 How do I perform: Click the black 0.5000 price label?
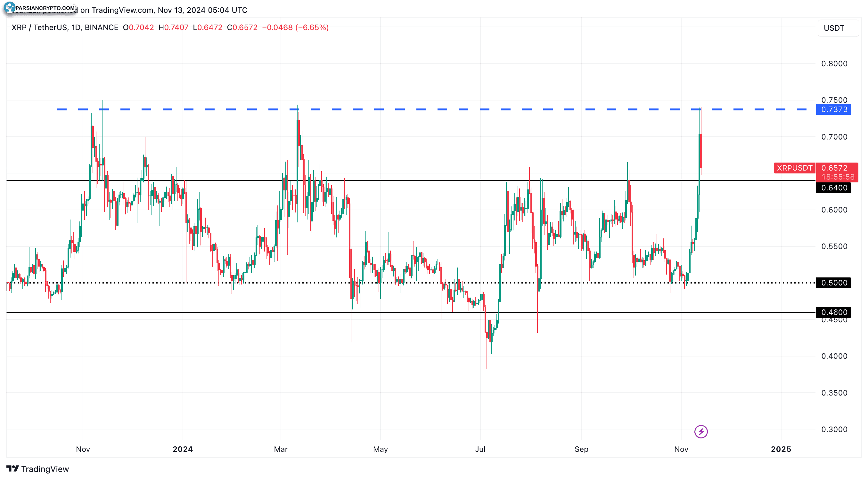[x=834, y=283]
